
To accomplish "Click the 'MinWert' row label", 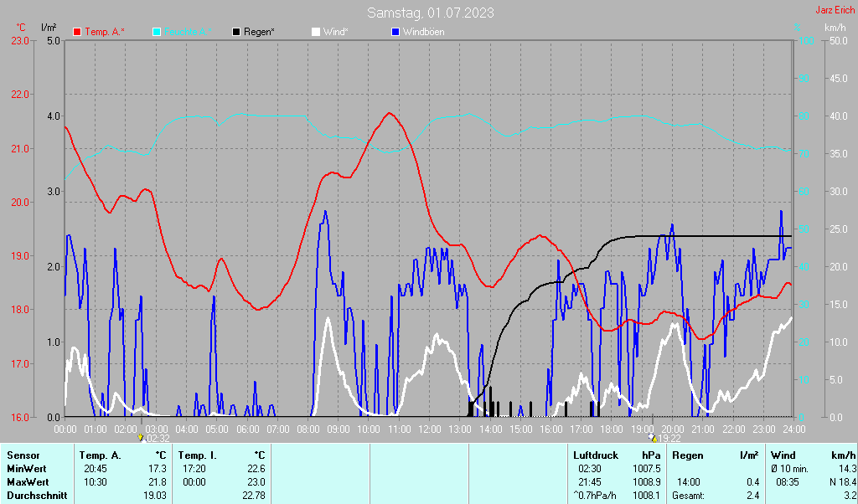I will click(x=26, y=469).
